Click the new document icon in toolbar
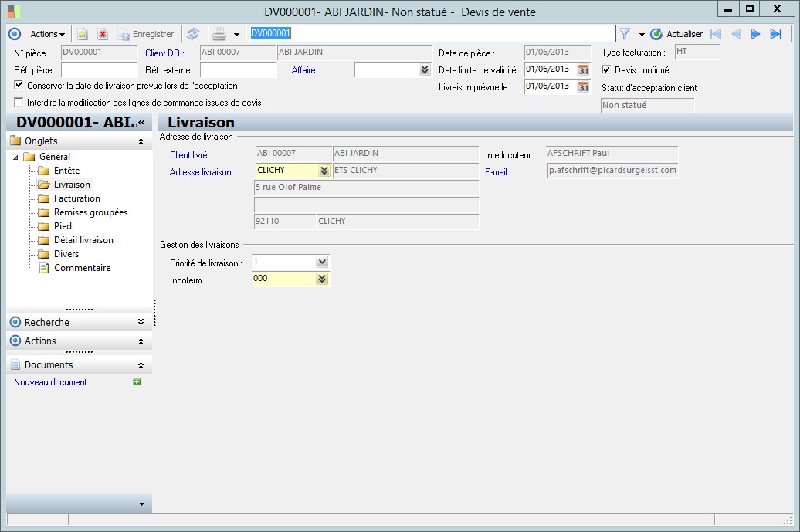The width and height of the screenshot is (800, 532). point(82,35)
